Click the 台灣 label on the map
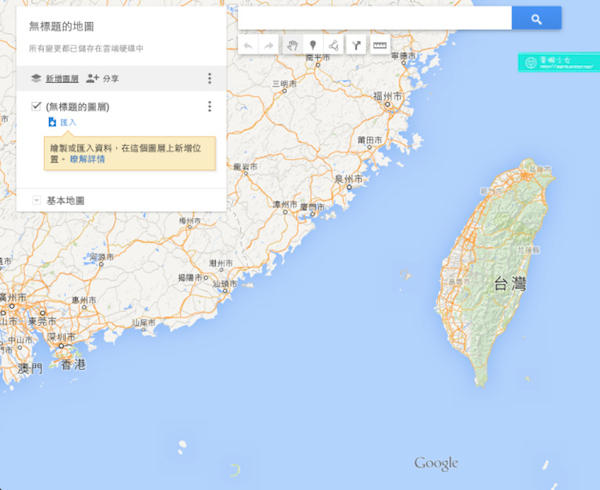 point(508,284)
